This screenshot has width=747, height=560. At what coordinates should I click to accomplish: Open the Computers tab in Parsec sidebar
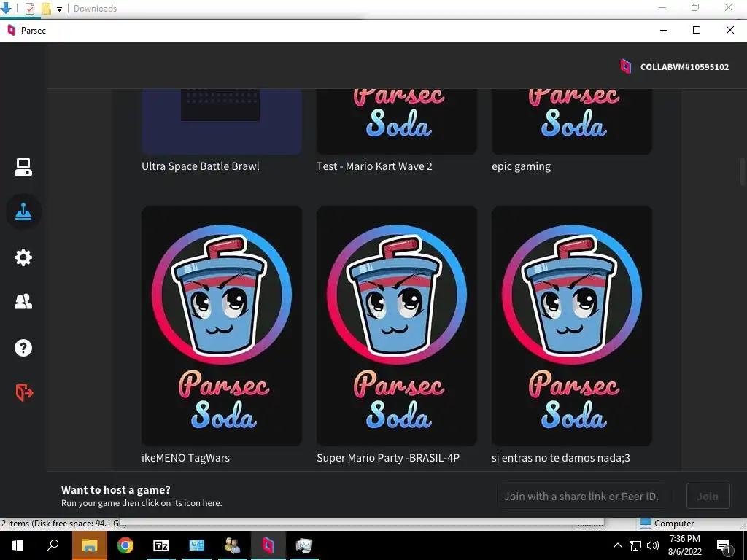pos(23,167)
